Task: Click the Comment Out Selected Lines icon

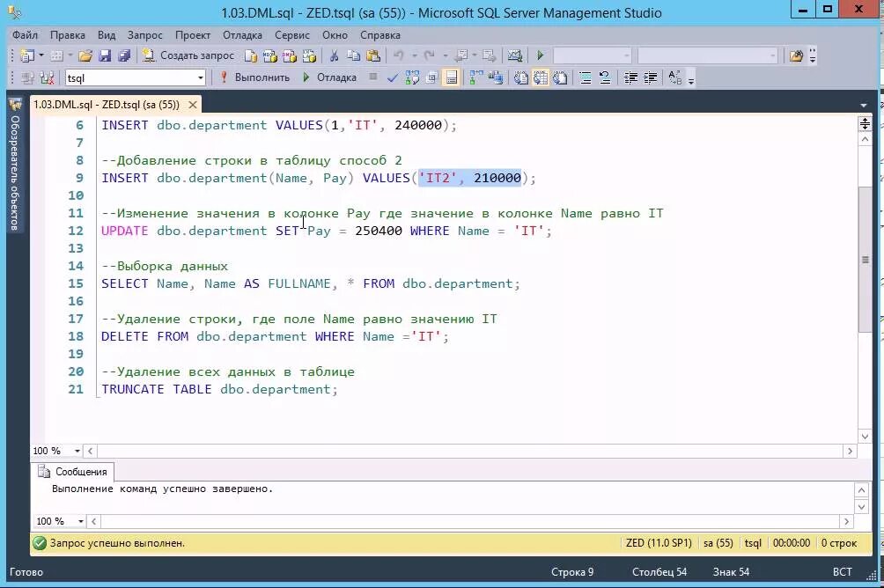Action: (586, 77)
